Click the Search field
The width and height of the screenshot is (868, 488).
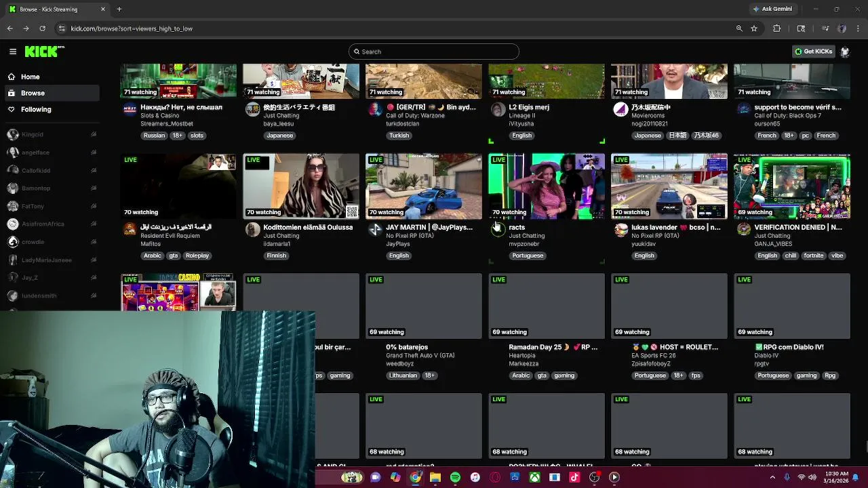434,52
